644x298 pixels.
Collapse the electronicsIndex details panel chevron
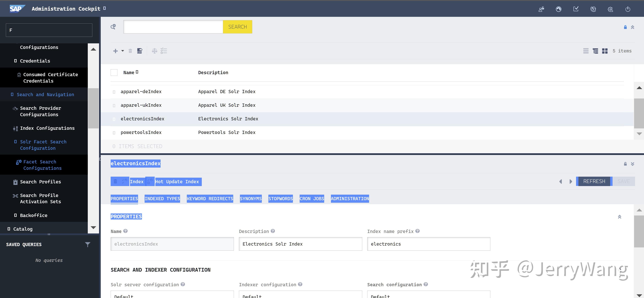pos(633,164)
